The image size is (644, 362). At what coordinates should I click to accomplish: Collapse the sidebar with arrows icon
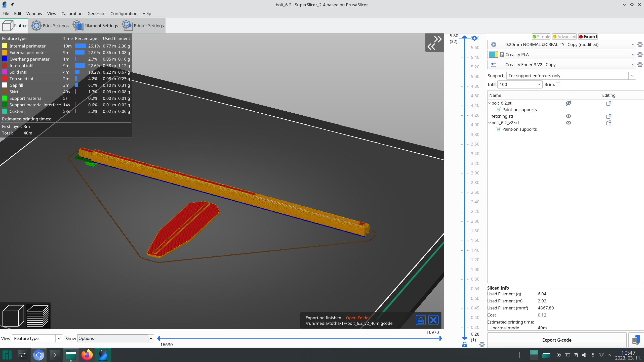434,43
